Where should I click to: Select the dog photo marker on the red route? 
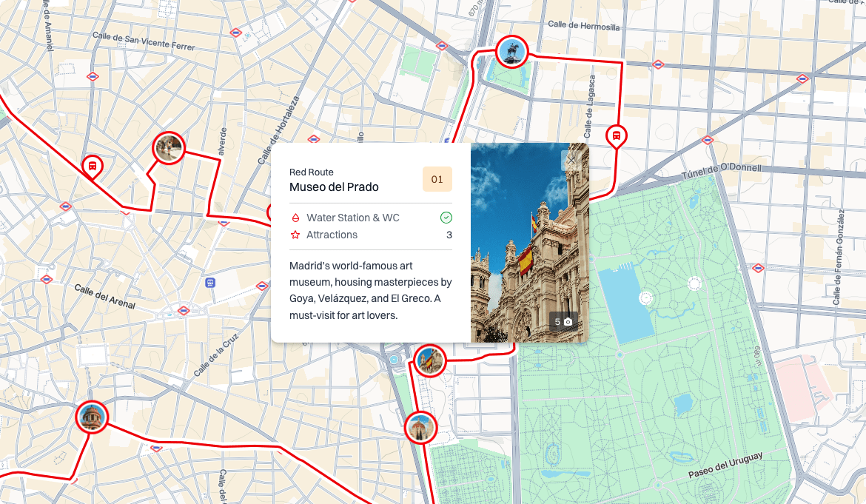point(169,148)
